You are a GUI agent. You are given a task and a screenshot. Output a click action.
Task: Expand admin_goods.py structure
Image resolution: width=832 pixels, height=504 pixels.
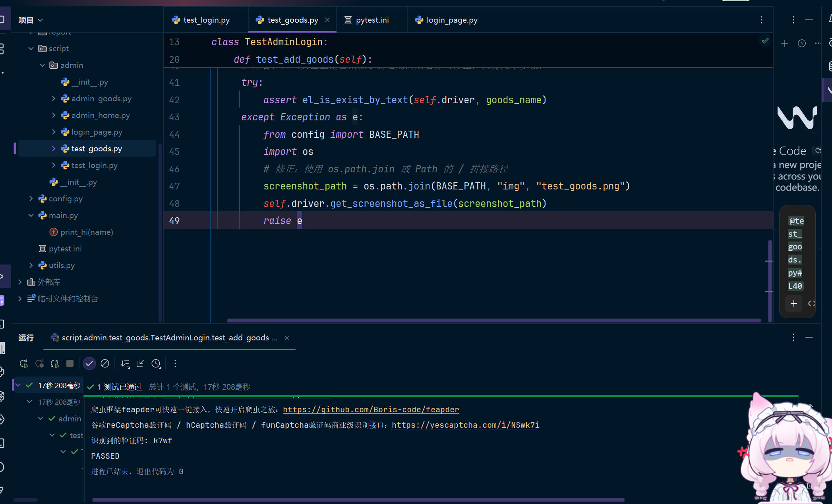click(x=54, y=98)
